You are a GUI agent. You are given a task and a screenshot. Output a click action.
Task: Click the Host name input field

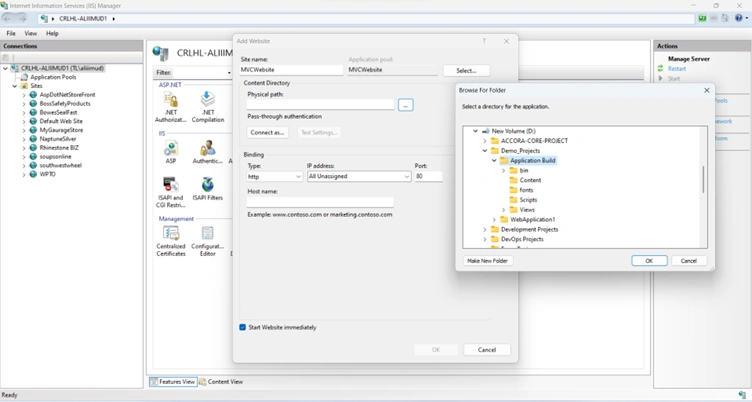[320, 202]
